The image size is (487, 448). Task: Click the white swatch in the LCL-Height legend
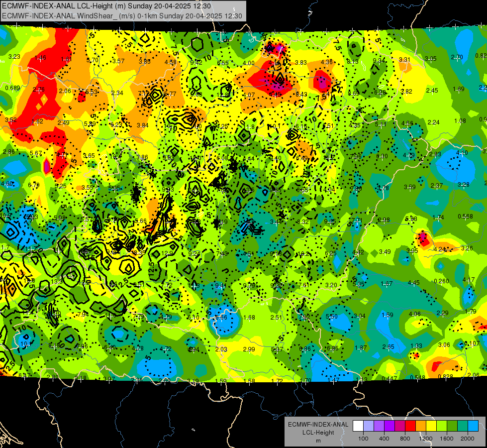pyautogui.click(x=358, y=426)
